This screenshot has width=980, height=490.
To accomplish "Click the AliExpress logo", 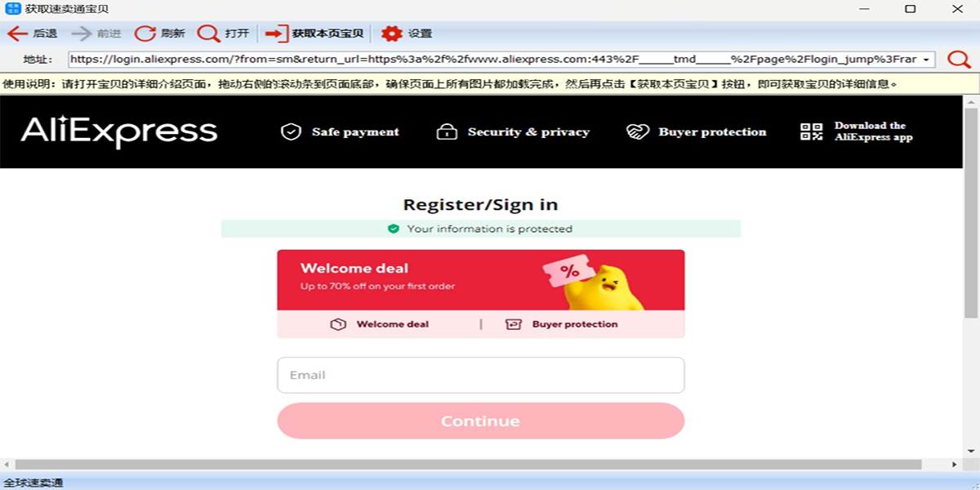I will (119, 131).
